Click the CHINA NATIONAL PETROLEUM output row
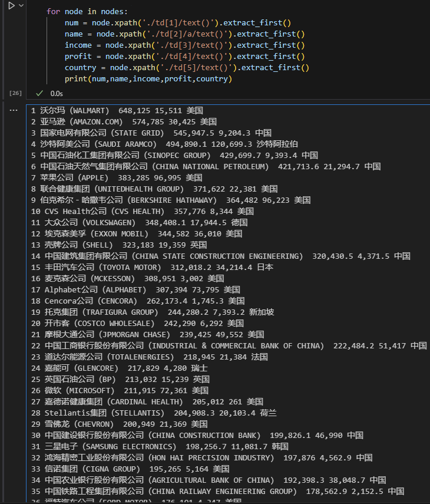This screenshot has width=430, height=504. [206, 167]
